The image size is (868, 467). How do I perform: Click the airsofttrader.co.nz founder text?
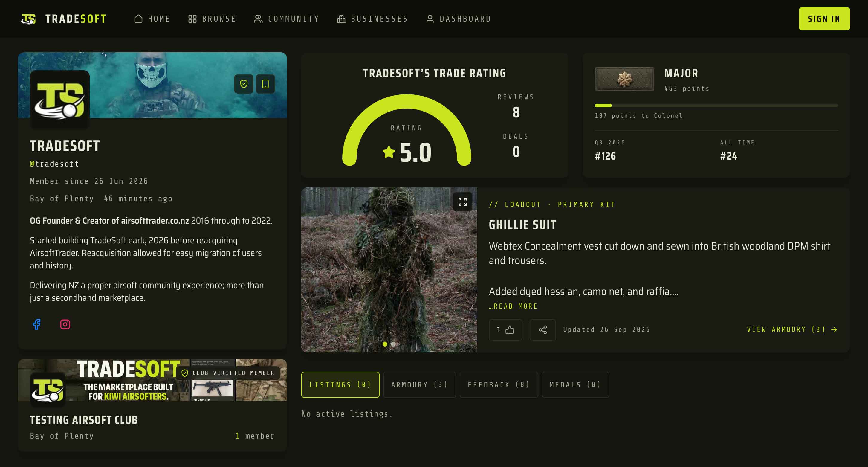click(x=109, y=221)
